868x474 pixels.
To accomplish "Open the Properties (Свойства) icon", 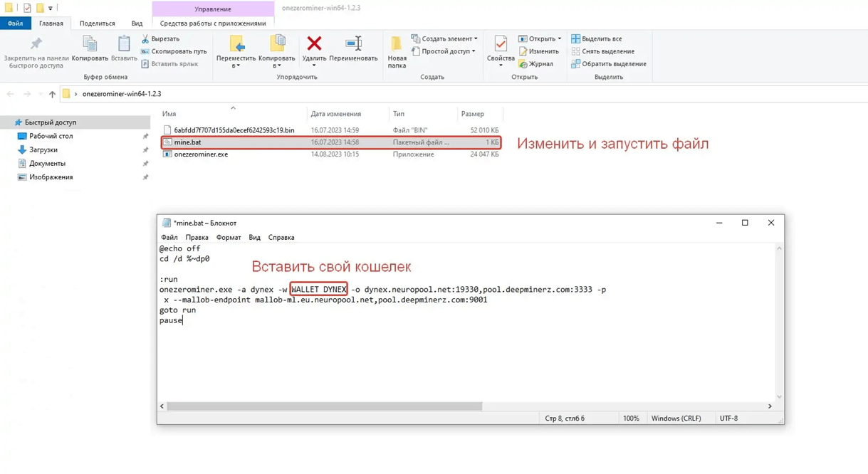I will (501, 44).
